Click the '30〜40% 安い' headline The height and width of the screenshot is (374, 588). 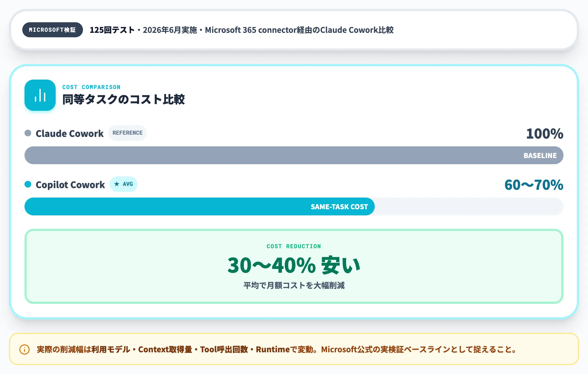coord(294,265)
